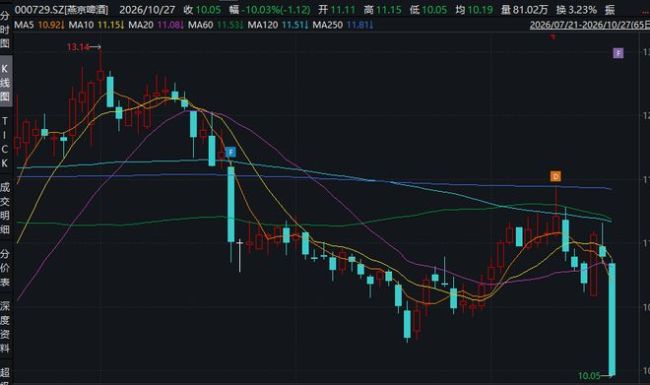
Task: Click the MA10 11.15 indicator label
Action: pos(96,25)
